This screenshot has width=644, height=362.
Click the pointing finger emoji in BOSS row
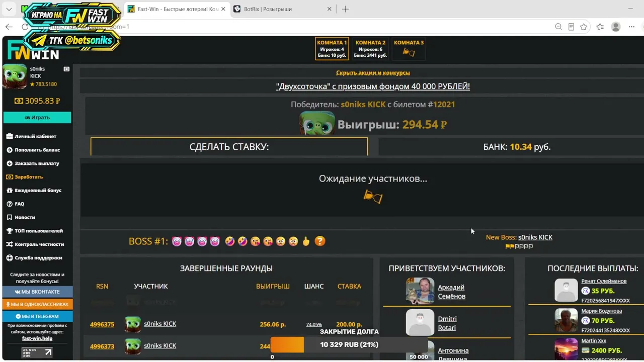point(306,241)
